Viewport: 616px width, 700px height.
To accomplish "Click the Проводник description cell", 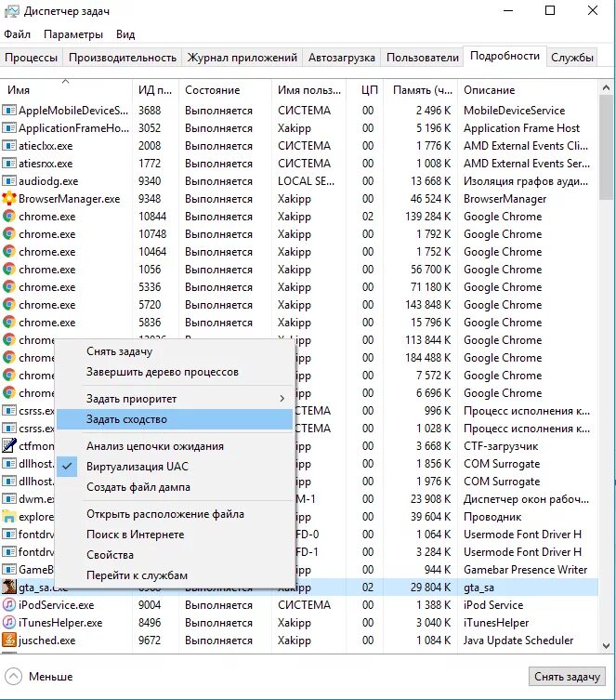I will tap(492, 517).
